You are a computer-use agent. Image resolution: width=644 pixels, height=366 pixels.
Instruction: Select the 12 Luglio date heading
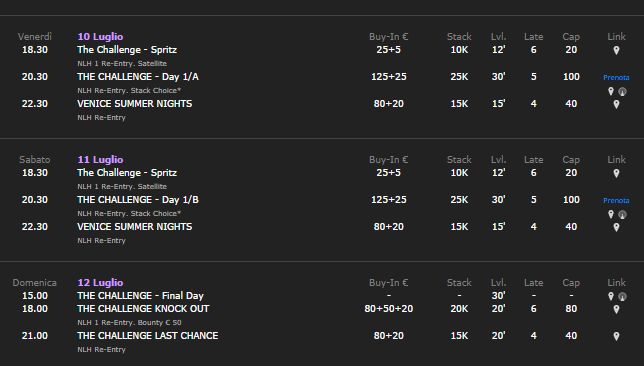(x=100, y=282)
